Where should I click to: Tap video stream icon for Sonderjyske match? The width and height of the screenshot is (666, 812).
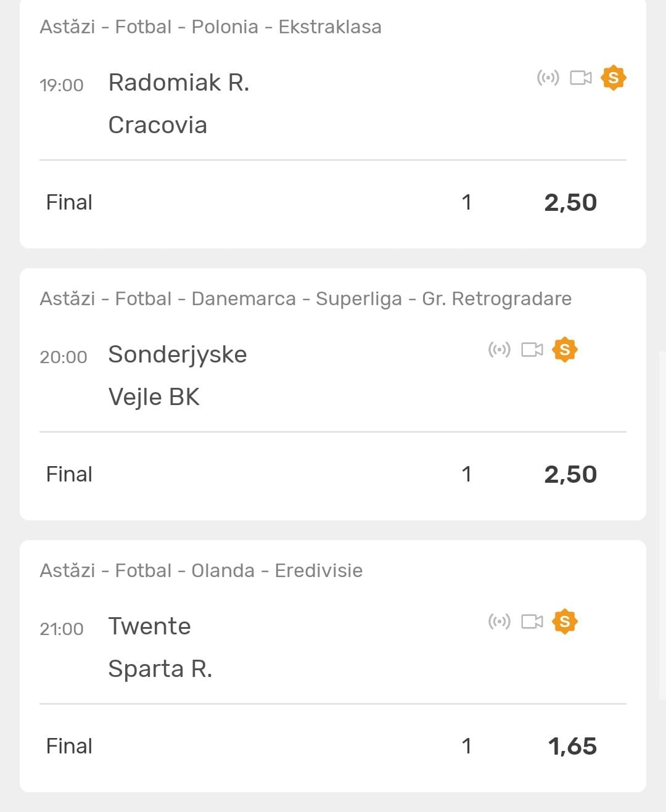[532, 350]
